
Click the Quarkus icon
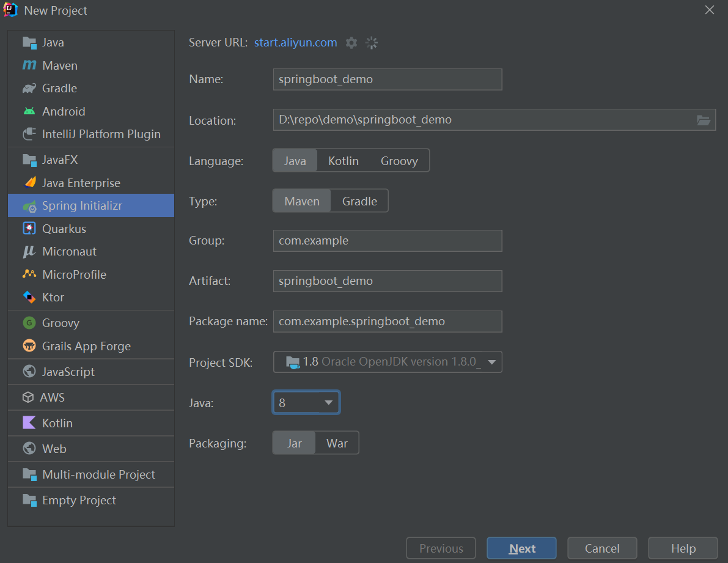(x=29, y=229)
